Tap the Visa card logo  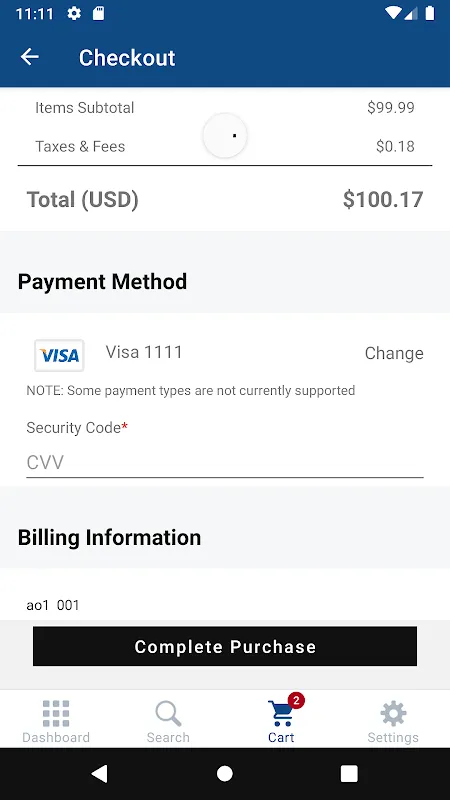59,355
